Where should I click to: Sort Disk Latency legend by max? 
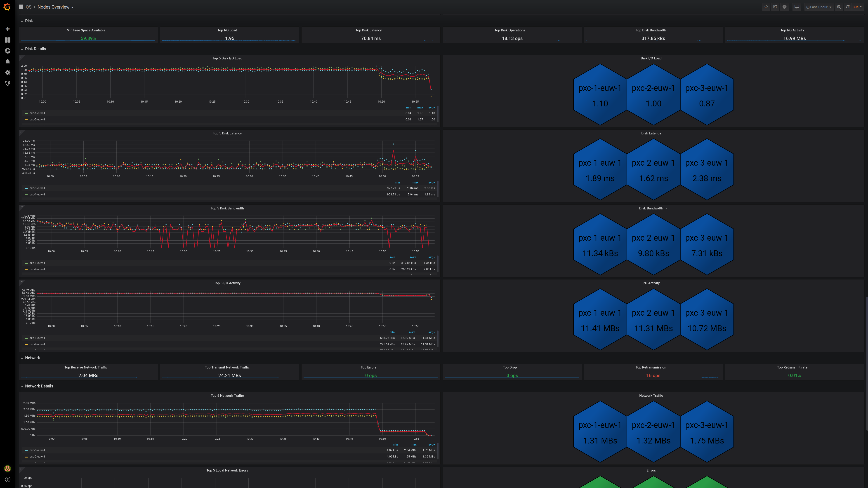coord(415,183)
